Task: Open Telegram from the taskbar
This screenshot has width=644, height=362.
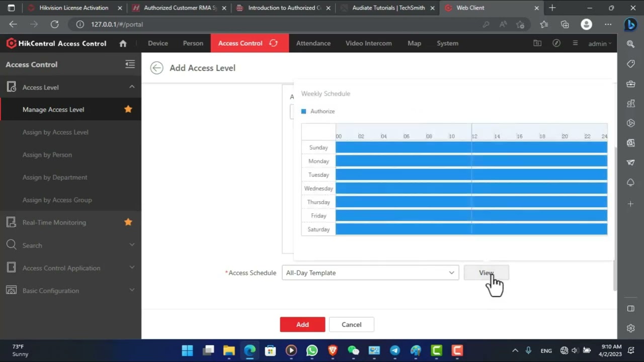Action: pyautogui.click(x=395, y=350)
